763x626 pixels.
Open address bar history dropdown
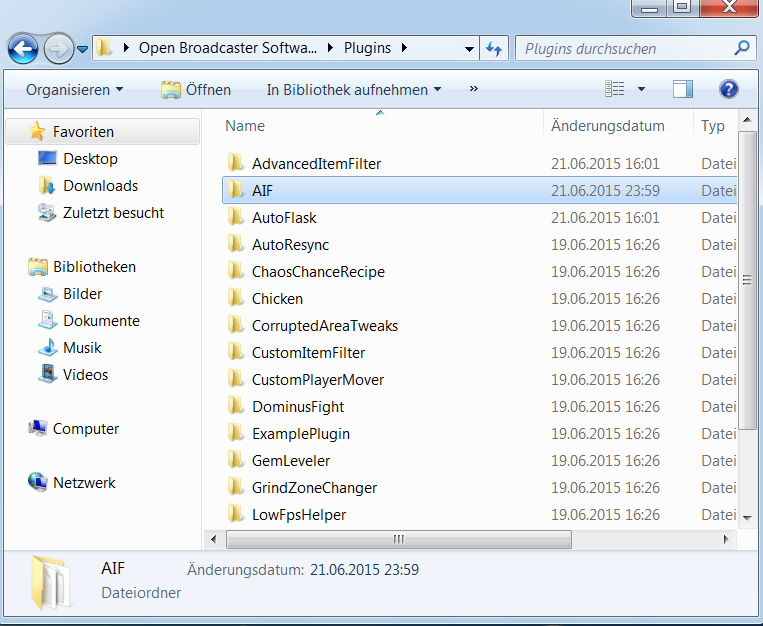tap(469, 49)
